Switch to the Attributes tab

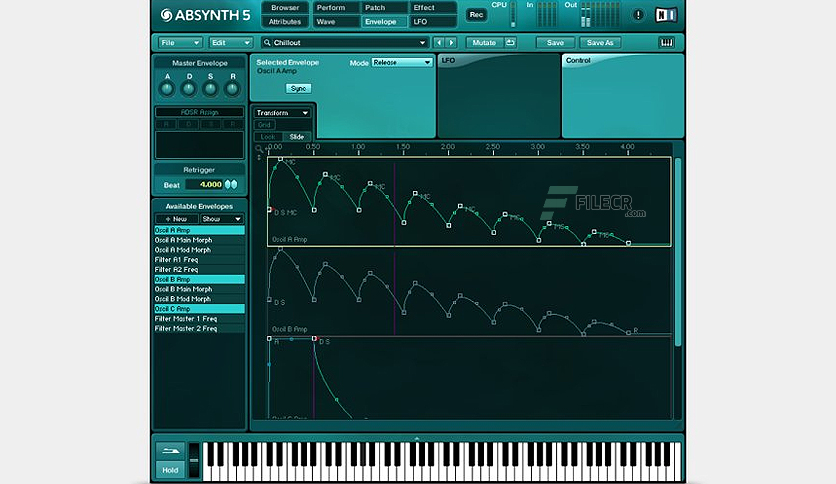tap(285, 22)
